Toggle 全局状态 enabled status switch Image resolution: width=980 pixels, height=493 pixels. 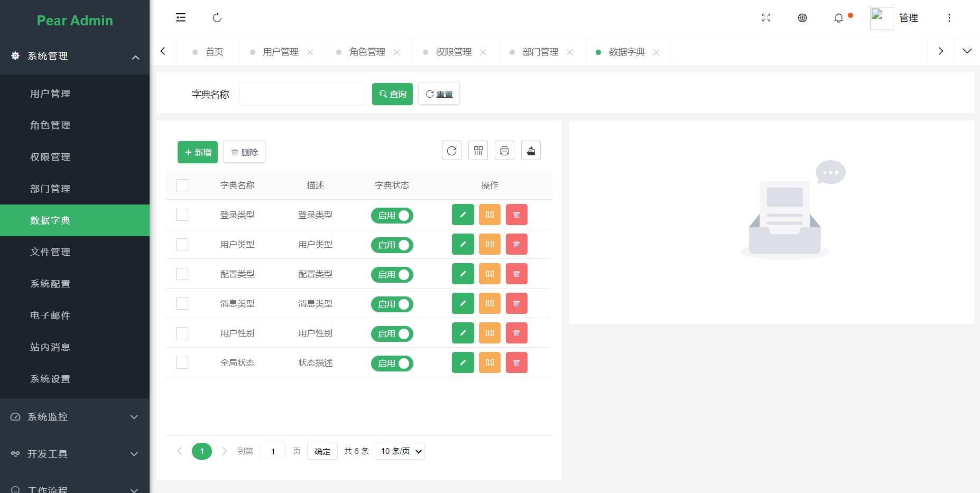click(x=392, y=363)
